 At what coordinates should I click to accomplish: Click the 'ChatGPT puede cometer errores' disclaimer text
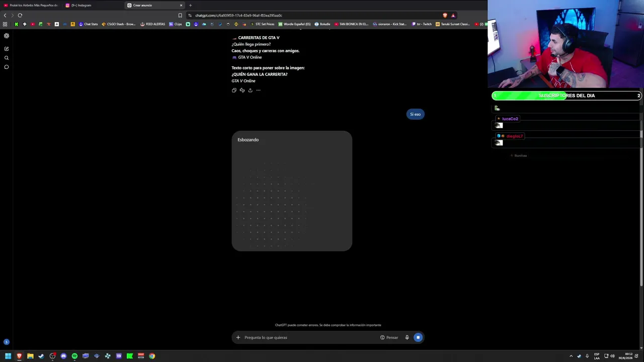pyautogui.click(x=328, y=325)
